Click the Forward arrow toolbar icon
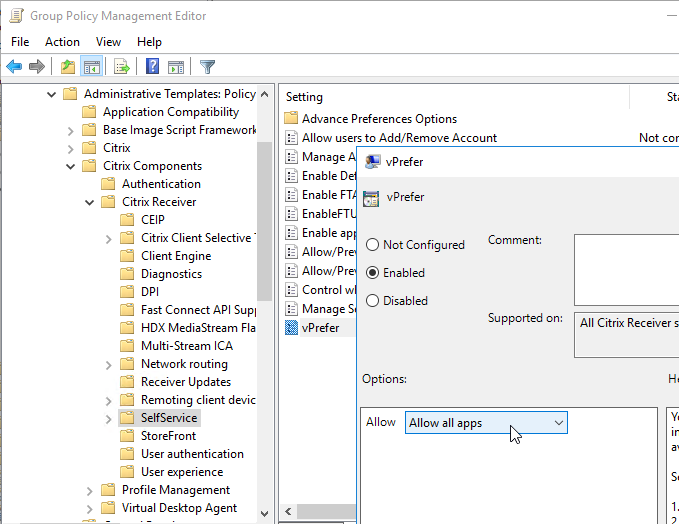 pyautogui.click(x=37, y=67)
